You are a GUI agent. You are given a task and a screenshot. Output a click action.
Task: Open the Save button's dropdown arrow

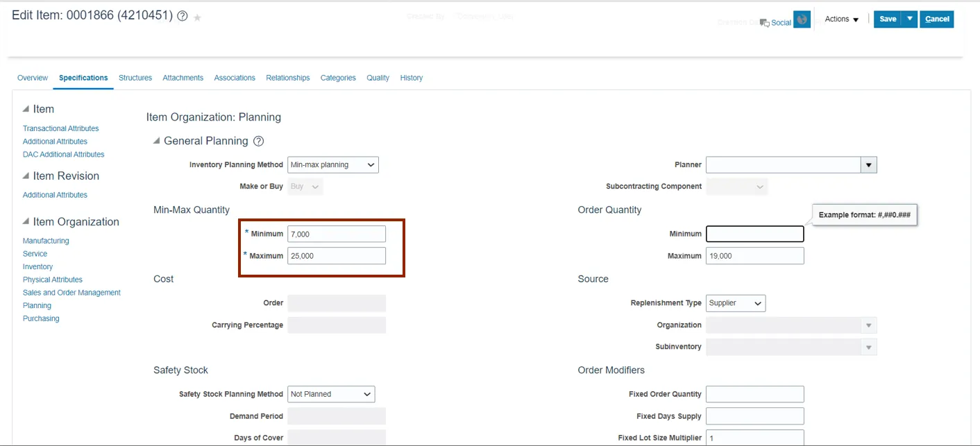[909, 19]
